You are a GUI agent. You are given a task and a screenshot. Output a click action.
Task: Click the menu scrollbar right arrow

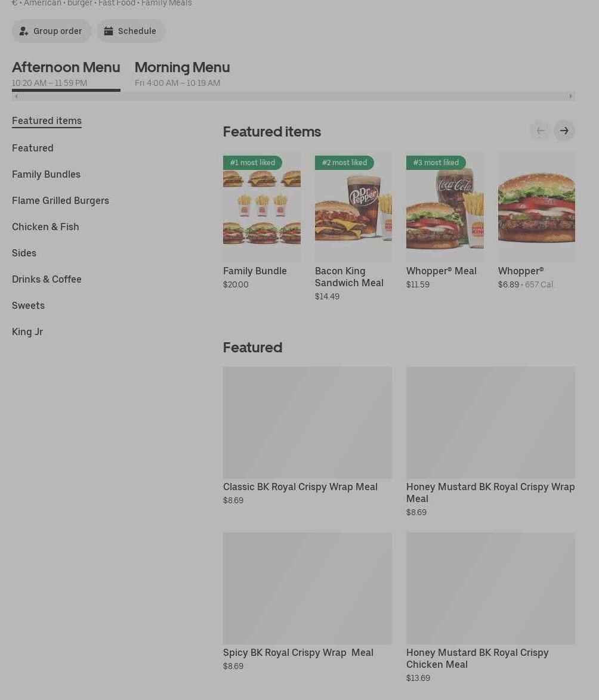pyautogui.click(x=570, y=96)
